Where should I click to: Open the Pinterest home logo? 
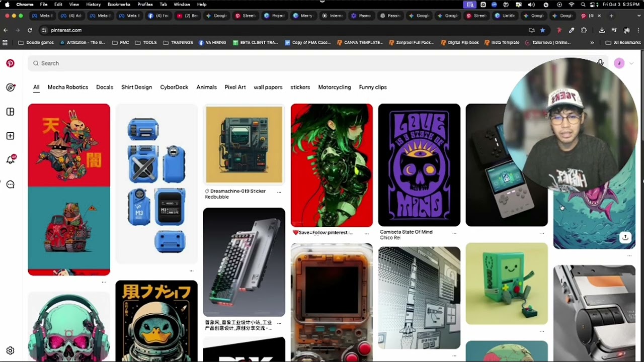pyautogui.click(x=10, y=63)
